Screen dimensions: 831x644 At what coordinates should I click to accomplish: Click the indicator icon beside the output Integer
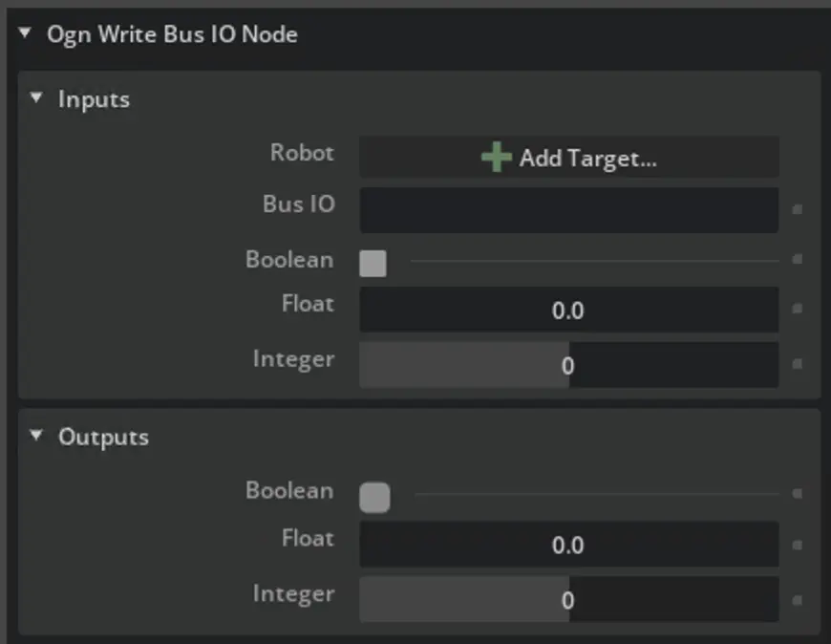pos(797,599)
